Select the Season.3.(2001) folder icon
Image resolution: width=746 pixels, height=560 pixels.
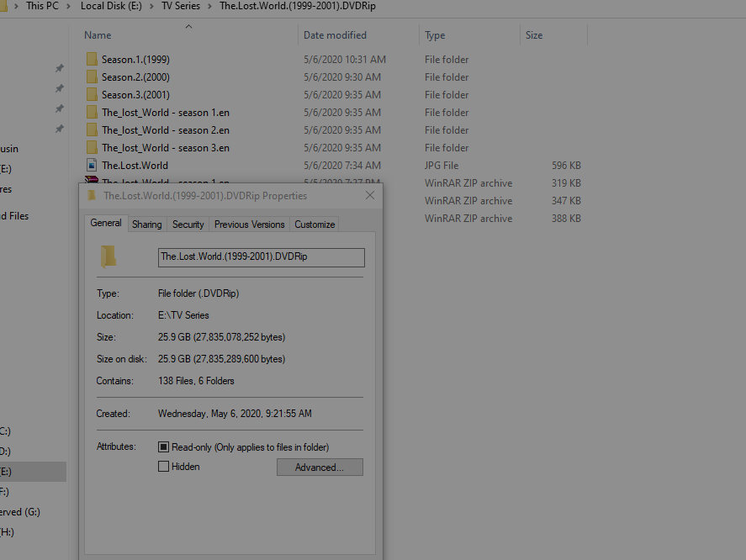[x=92, y=94]
